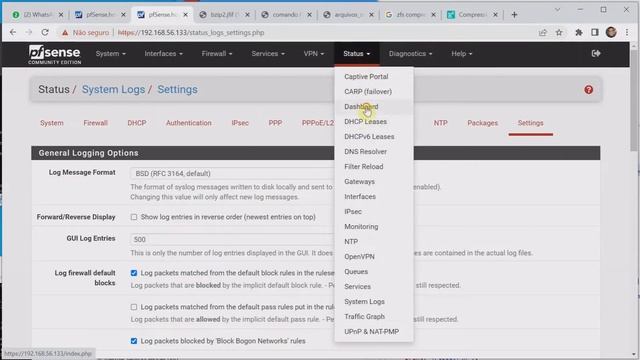Screen dimensions: 640x360
Task: Open the browser side panel icon
Action: (595, 33)
